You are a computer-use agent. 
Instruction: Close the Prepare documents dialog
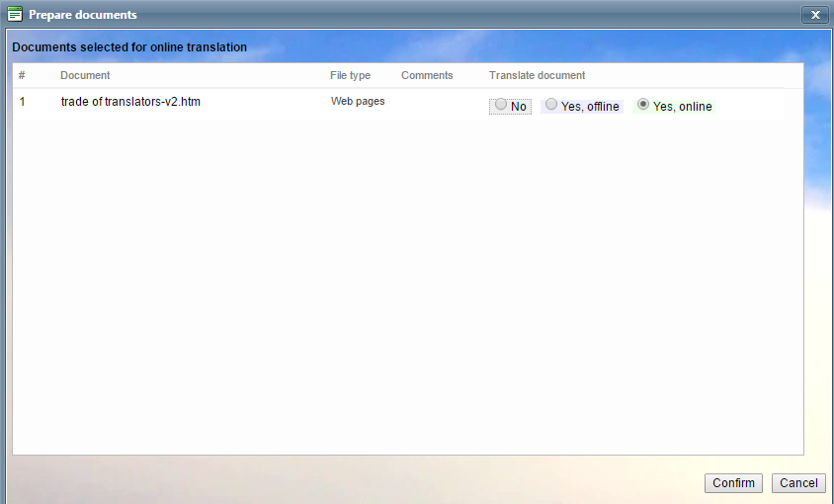pos(815,15)
